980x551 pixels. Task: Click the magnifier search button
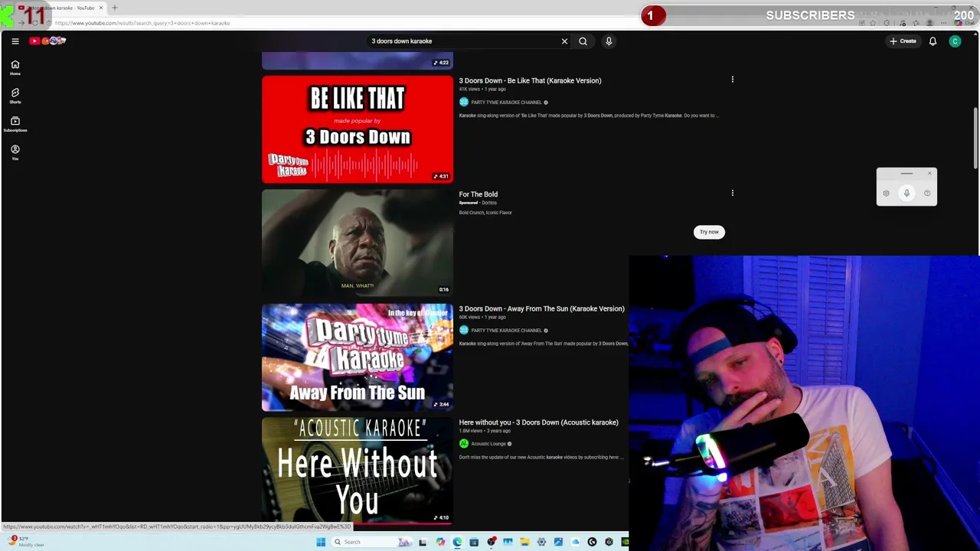click(x=583, y=41)
